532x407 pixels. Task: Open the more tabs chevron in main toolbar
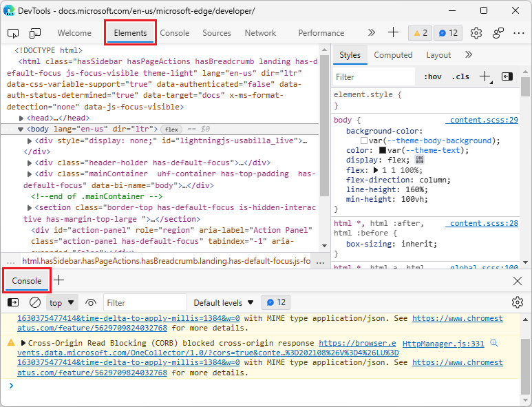coord(372,32)
